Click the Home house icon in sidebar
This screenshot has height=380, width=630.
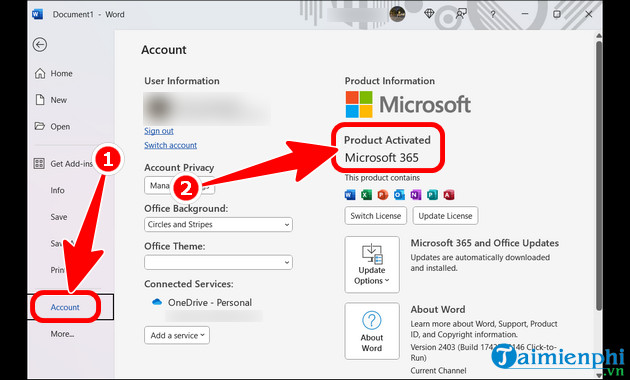tap(40, 74)
